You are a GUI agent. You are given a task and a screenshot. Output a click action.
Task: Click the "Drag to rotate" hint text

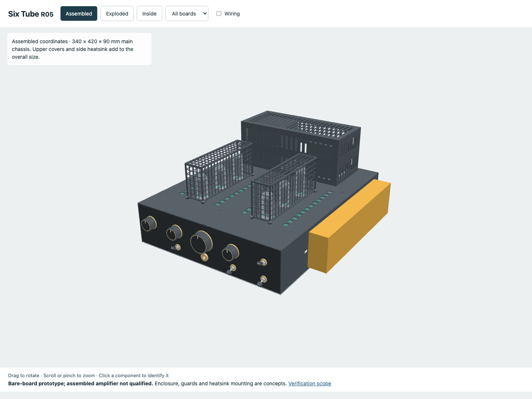point(88,375)
